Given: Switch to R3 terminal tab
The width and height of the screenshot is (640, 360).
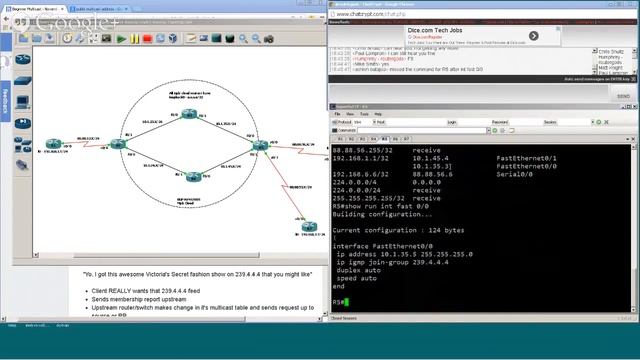Looking at the screenshot, I should click(x=362, y=139).
